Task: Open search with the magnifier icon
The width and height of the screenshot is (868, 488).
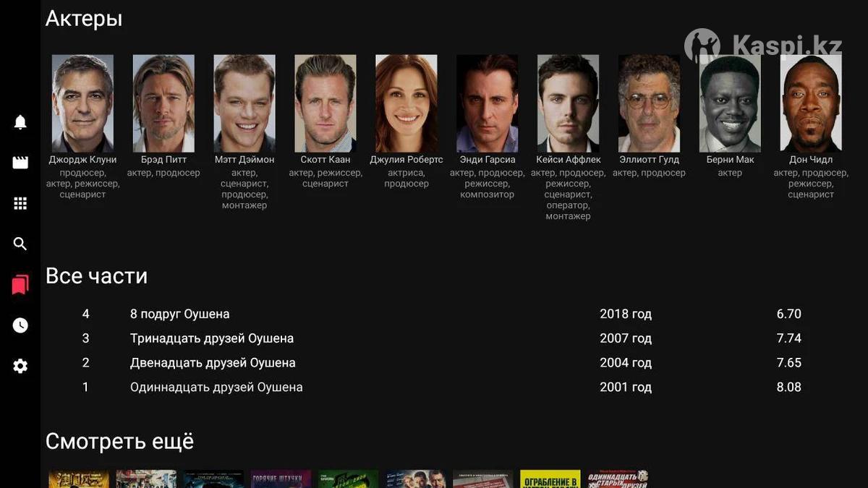Action: click(20, 244)
